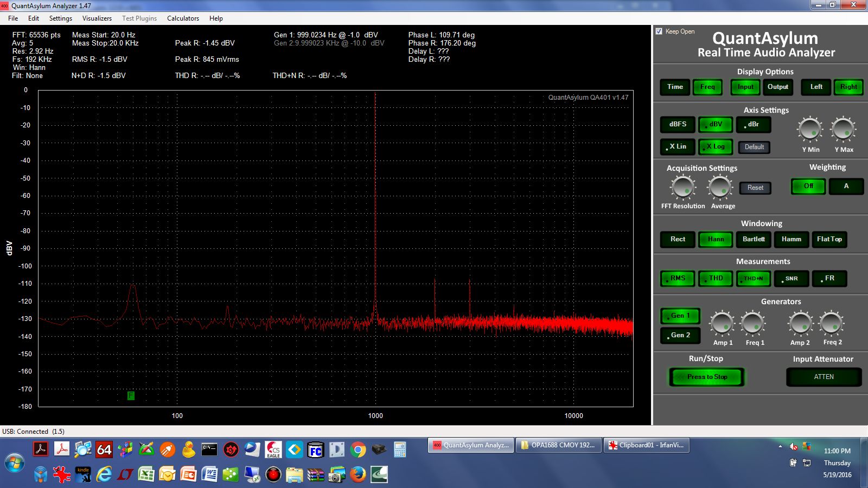Switch display to Time domain

[x=675, y=87]
